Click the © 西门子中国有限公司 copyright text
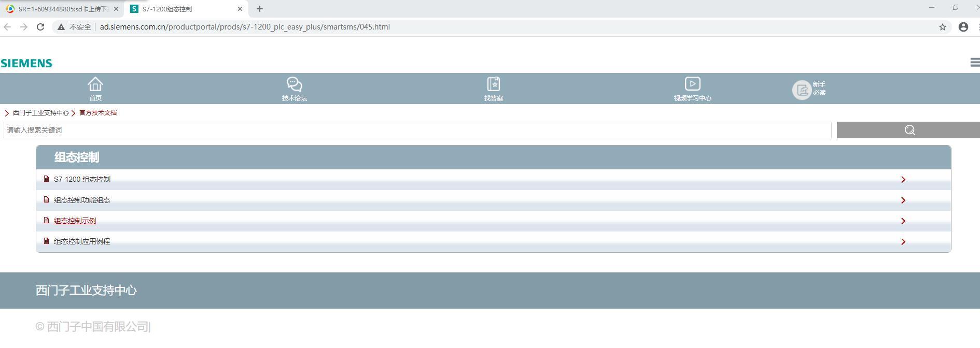 (93, 327)
